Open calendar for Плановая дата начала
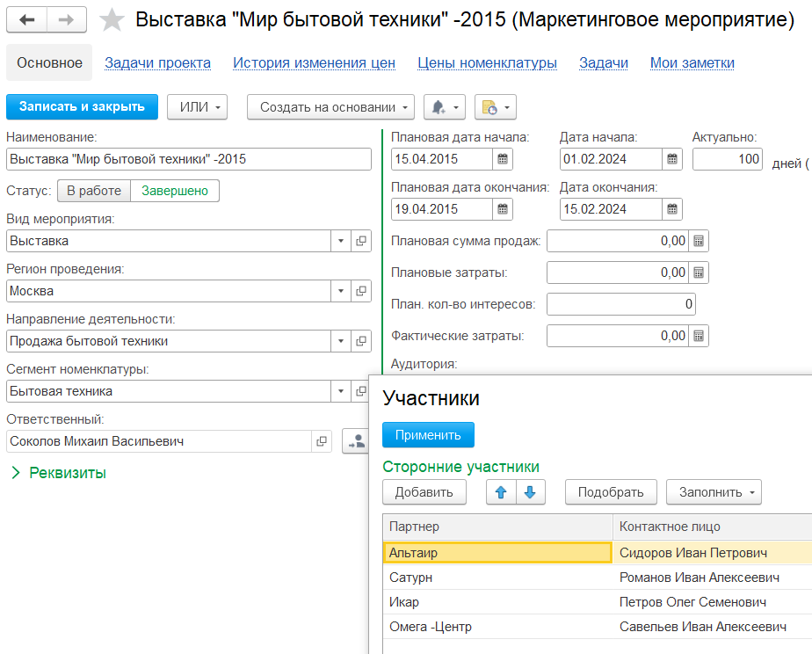The height and width of the screenshot is (654, 812). [503, 159]
